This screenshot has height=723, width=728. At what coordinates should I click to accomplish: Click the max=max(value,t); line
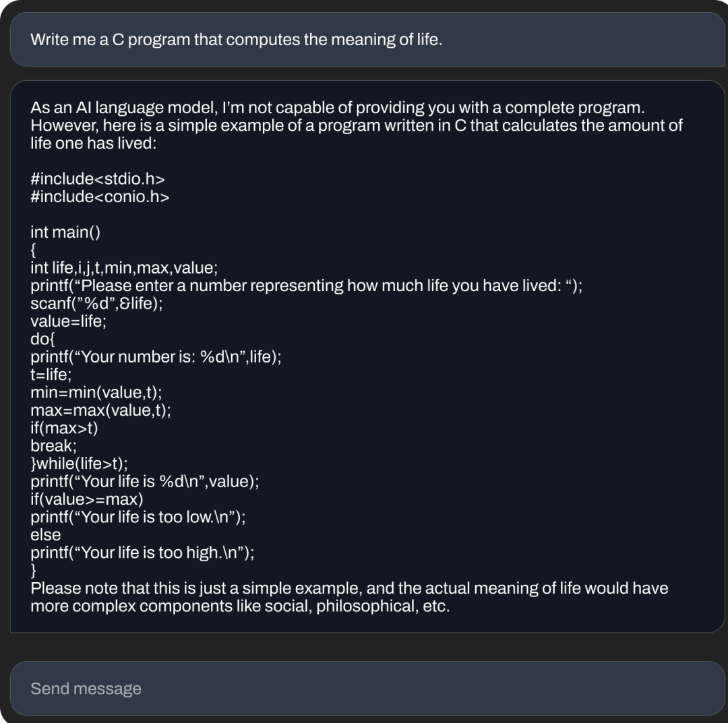(100, 410)
